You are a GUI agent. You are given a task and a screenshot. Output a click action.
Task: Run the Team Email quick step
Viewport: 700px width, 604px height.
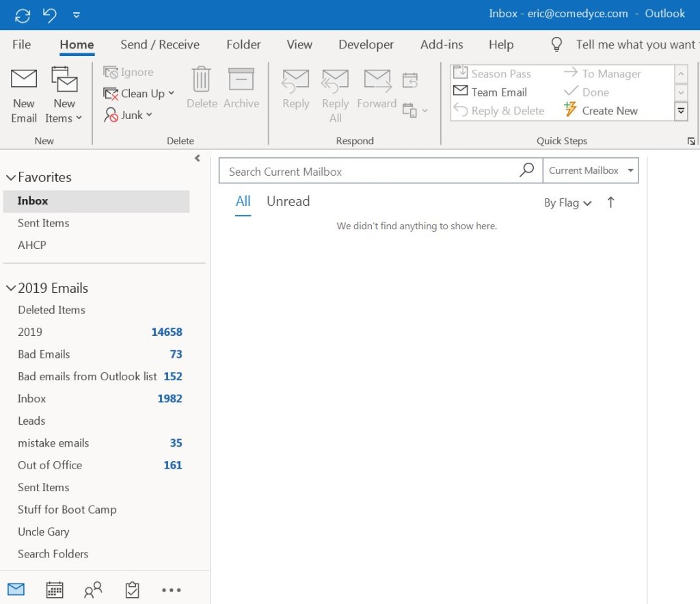(497, 92)
